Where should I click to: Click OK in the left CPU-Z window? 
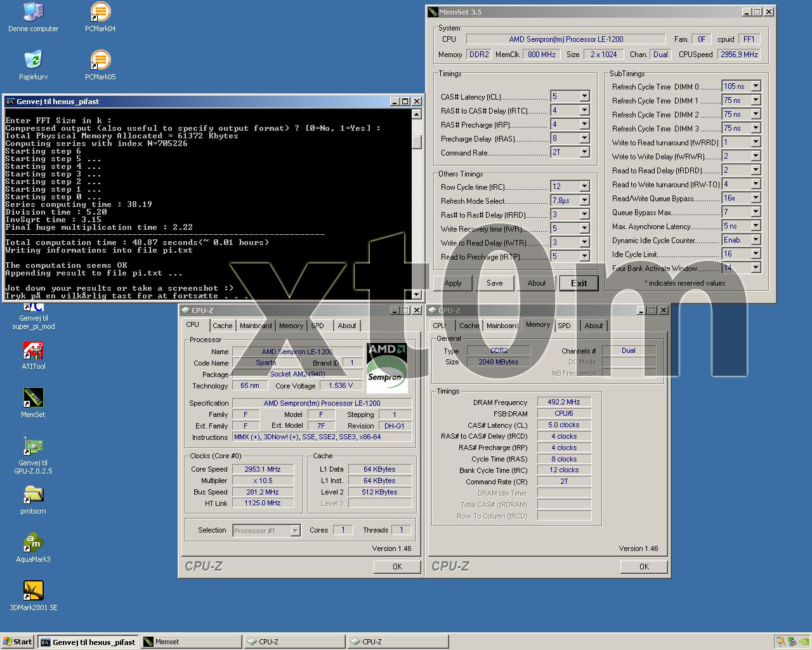pos(397,567)
